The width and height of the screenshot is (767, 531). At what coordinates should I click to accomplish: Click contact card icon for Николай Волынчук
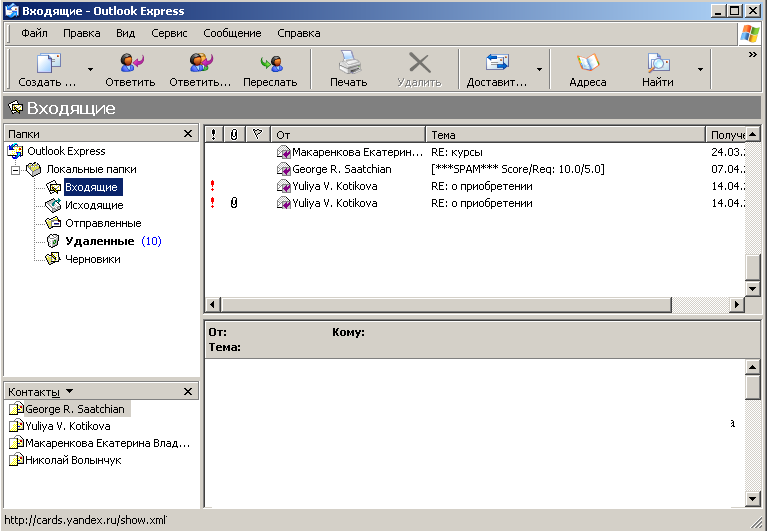[x=16, y=460]
